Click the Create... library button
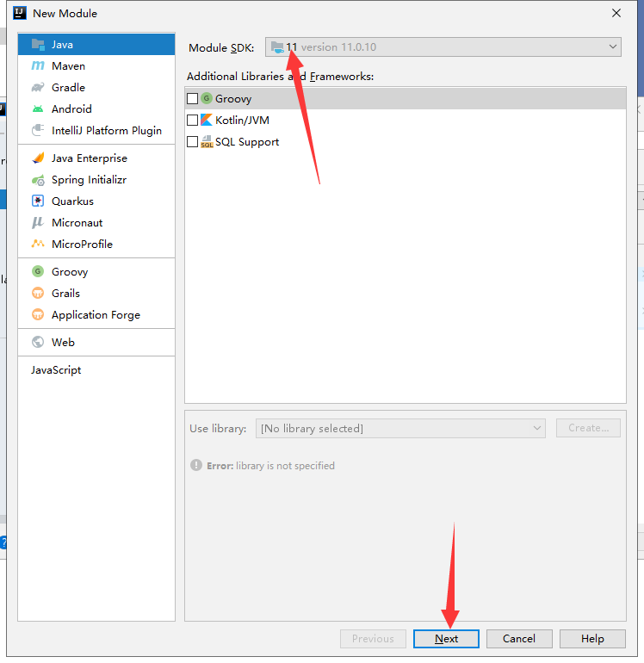644x663 pixels. pyautogui.click(x=588, y=428)
